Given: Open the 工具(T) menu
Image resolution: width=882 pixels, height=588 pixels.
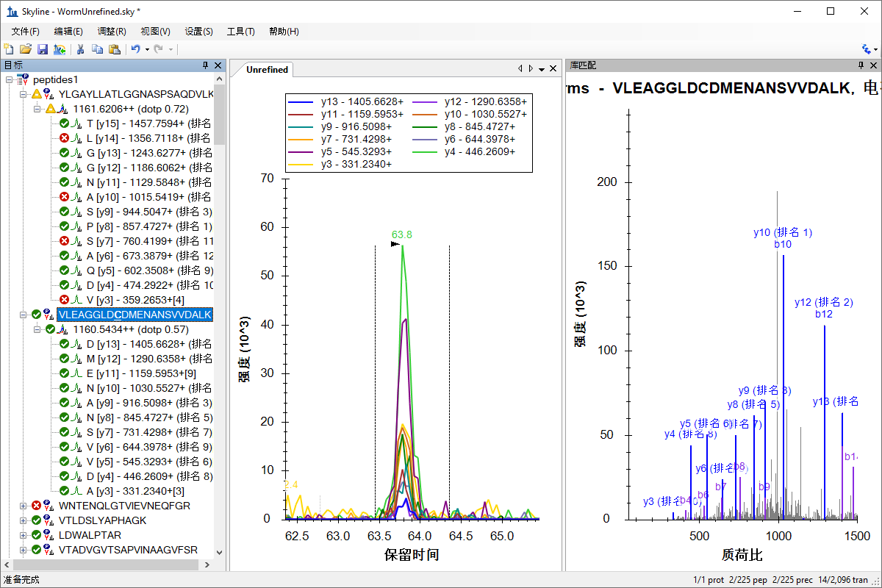Looking at the screenshot, I should click(x=241, y=32).
